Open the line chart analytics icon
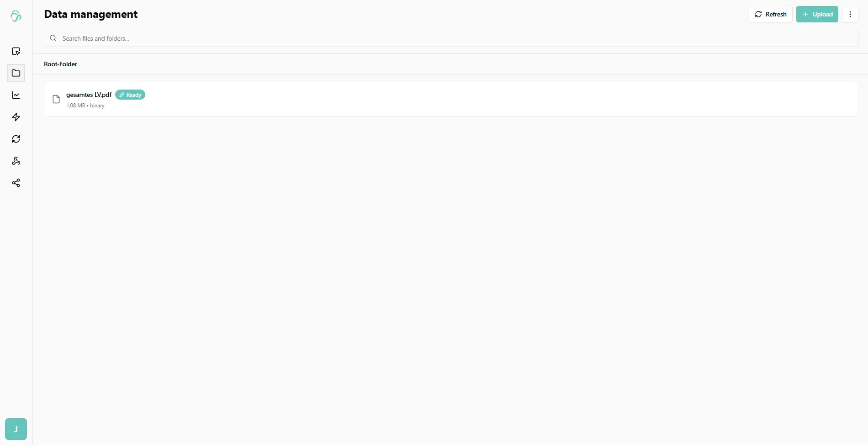 tap(16, 95)
